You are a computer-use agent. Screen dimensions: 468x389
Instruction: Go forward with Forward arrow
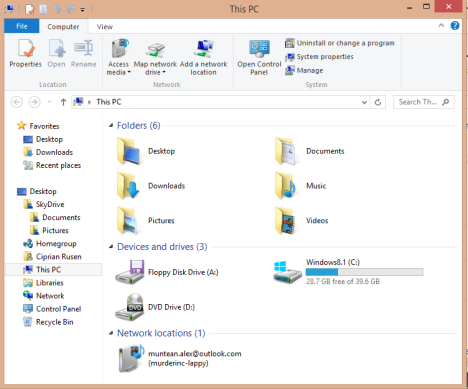(34, 102)
